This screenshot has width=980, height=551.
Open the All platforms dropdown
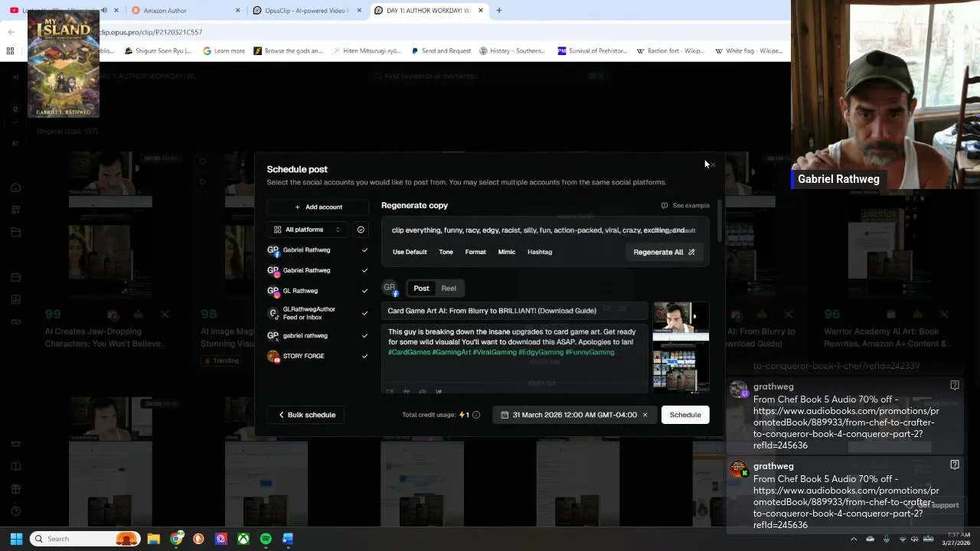tap(307, 230)
